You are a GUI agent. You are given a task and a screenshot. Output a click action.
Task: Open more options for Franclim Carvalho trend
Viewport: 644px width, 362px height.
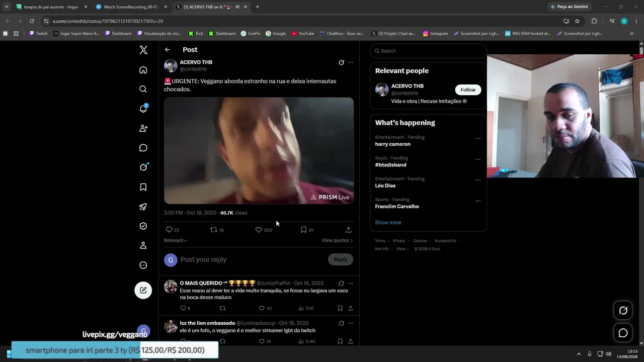[478, 201]
